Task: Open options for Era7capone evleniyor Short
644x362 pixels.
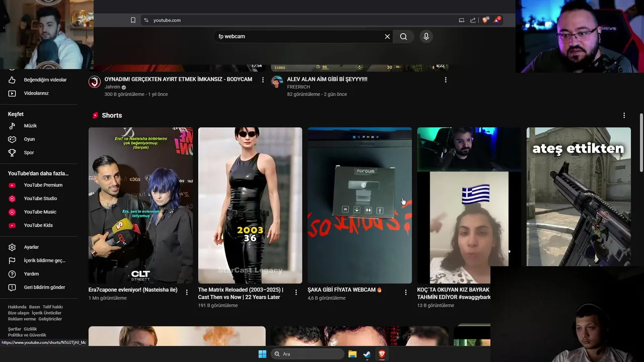Action: tap(187, 292)
